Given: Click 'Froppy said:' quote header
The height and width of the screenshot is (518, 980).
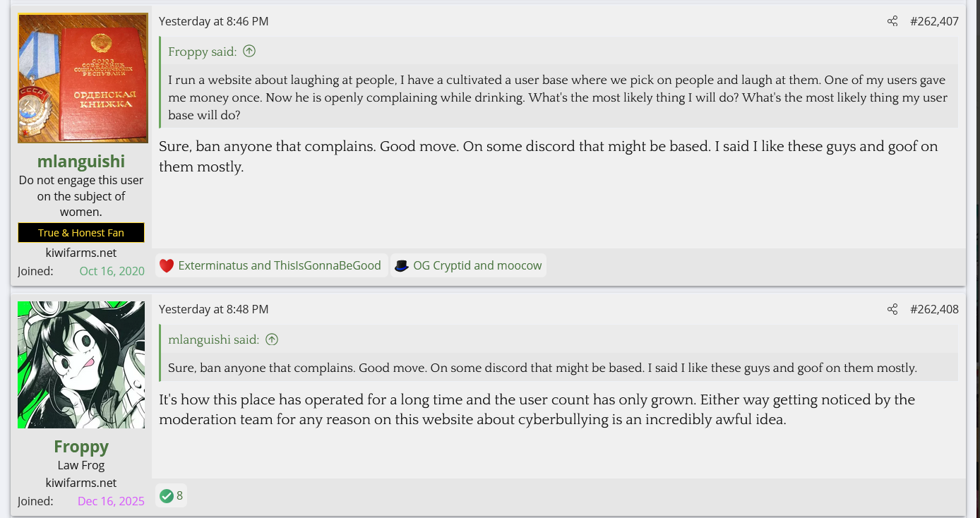Looking at the screenshot, I should 203,52.
